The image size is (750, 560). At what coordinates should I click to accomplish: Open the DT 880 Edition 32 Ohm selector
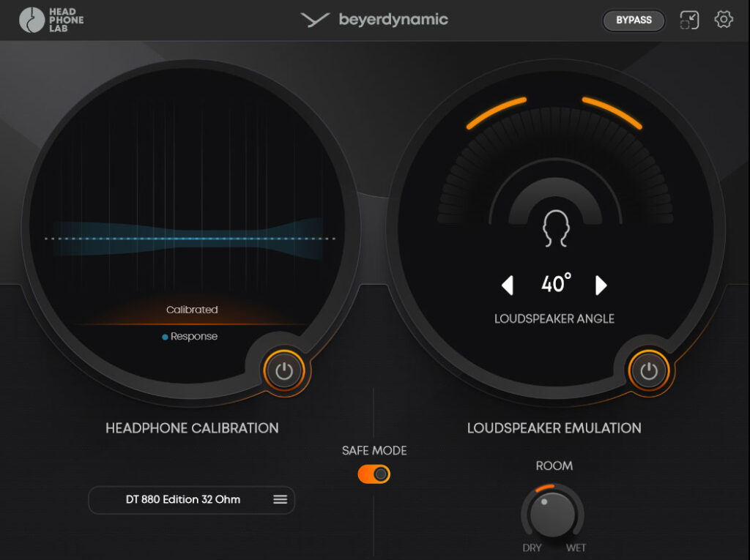[x=191, y=499]
